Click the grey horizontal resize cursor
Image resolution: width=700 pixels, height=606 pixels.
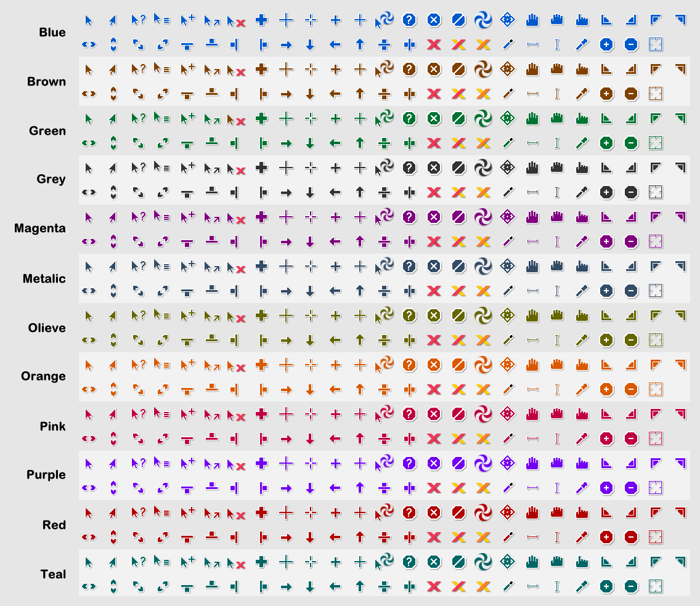[x=89, y=192]
